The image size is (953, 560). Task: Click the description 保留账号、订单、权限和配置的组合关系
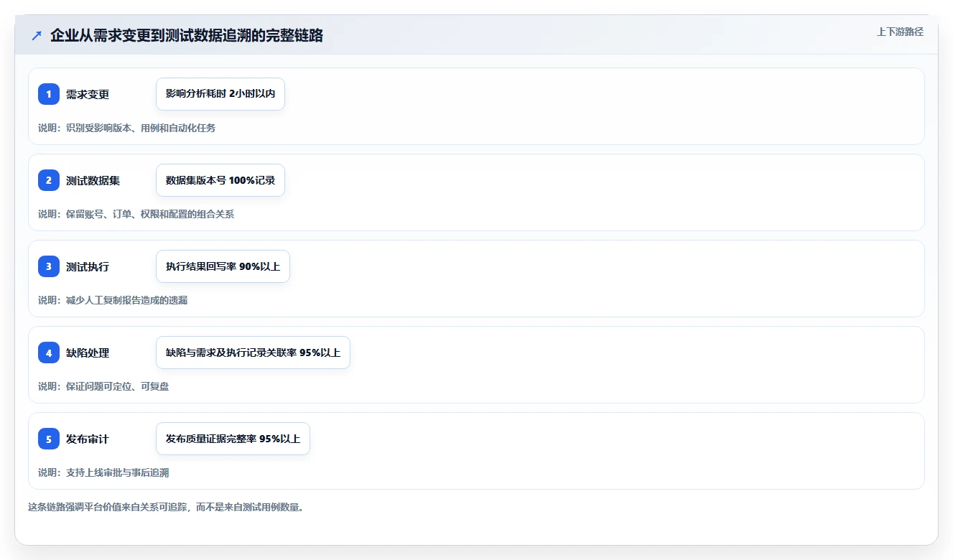[150, 214]
